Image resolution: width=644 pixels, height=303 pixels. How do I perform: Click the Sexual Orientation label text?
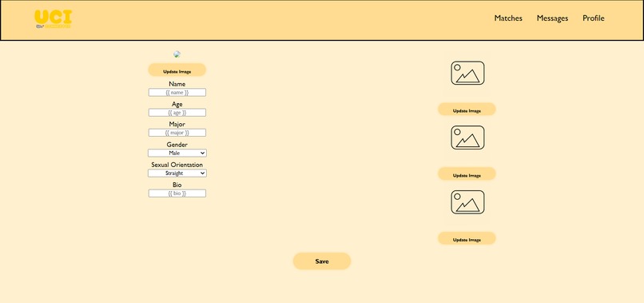pyautogui.click(x=177, y=165)
